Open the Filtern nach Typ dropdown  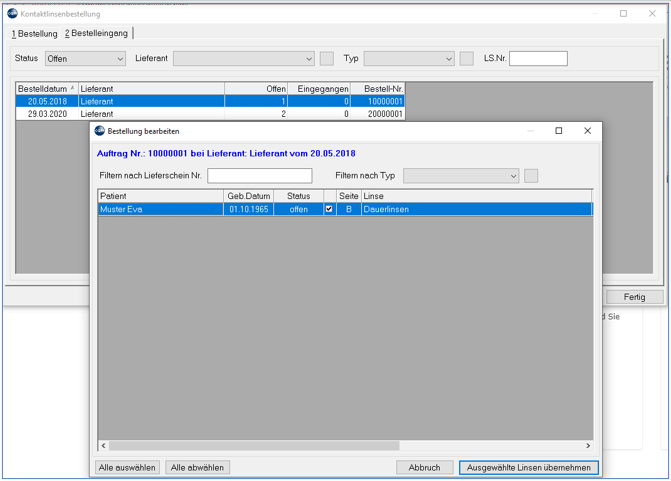461,176
